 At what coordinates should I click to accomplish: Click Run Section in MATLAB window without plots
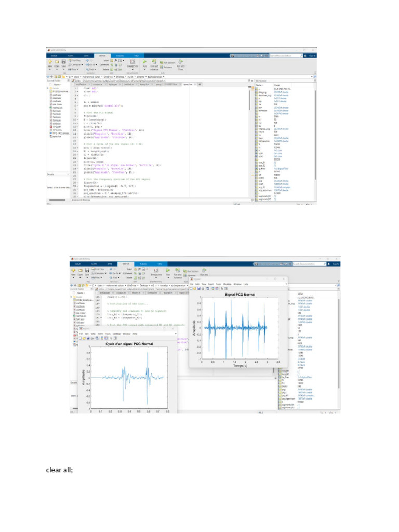point(167,62)
